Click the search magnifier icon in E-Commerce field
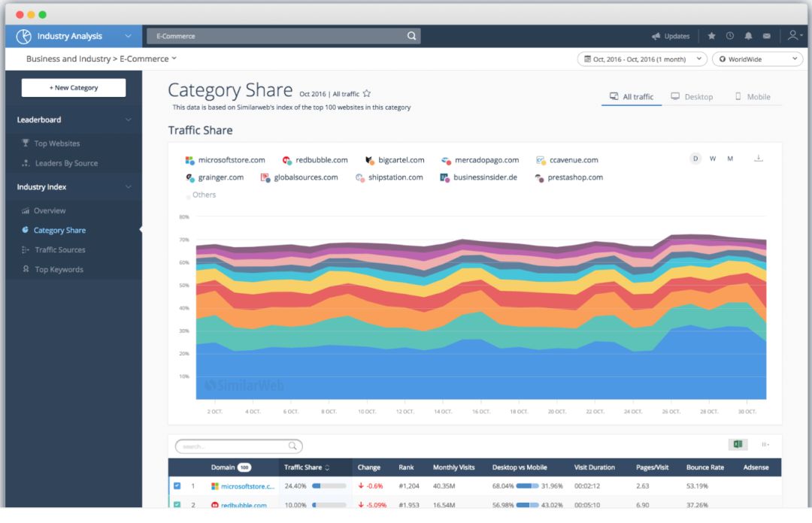 tap(411, 36)
